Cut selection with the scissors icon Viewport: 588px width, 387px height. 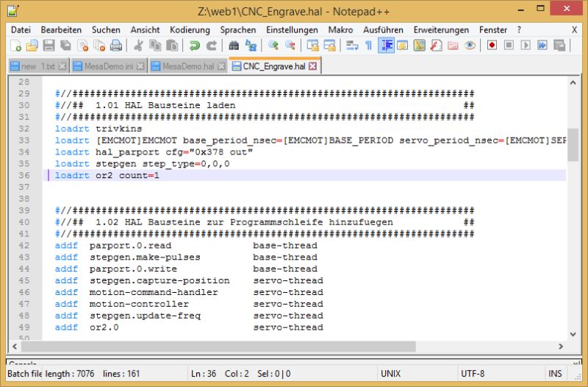pyautogui.click(x=138, y=46)
